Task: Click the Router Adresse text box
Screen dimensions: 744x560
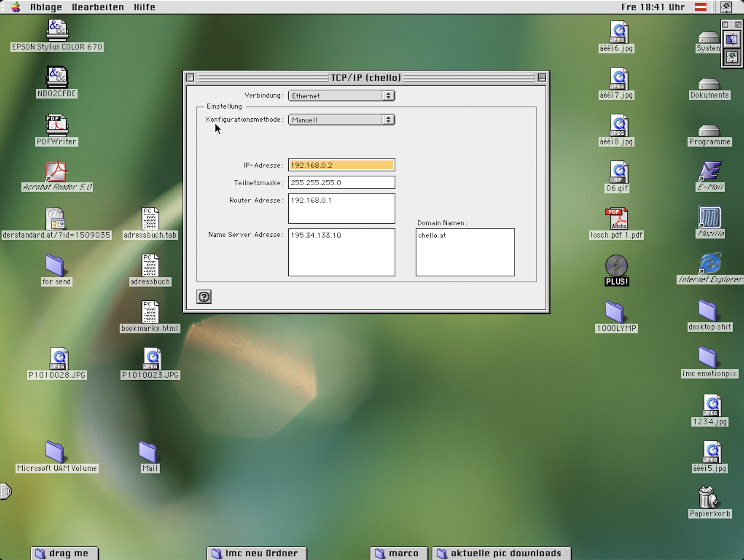Action: 341,208
